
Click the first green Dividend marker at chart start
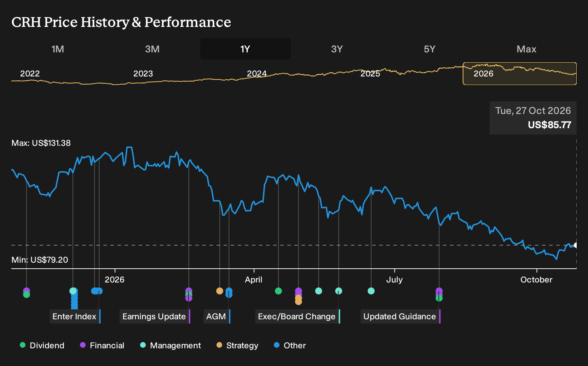(x=27, y=294)
